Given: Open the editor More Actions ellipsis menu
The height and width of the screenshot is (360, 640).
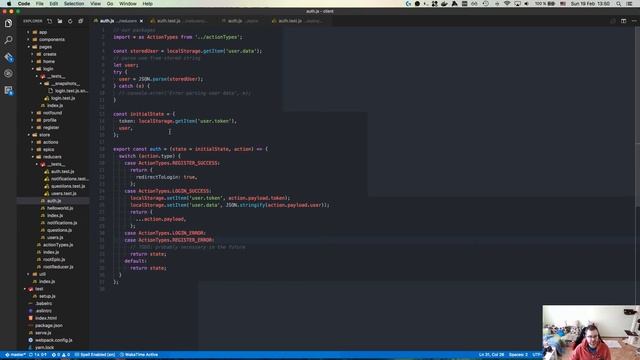Looking at the screenshot, I should (x=634, y=21).
